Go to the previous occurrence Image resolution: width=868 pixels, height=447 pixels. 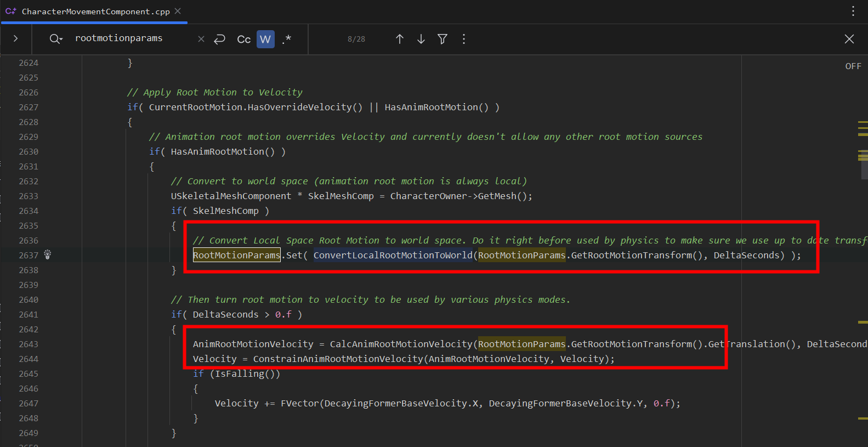point(400,39)
